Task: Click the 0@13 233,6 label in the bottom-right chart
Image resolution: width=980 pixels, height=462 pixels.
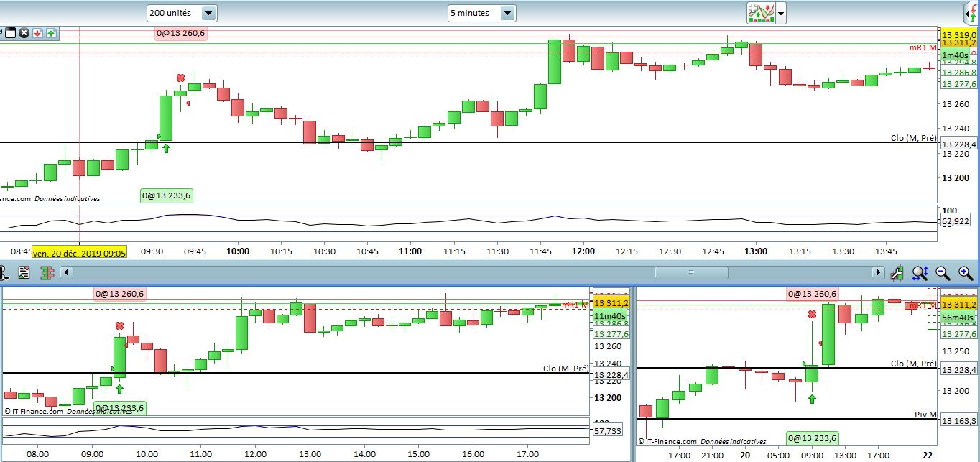Action: 813,438
